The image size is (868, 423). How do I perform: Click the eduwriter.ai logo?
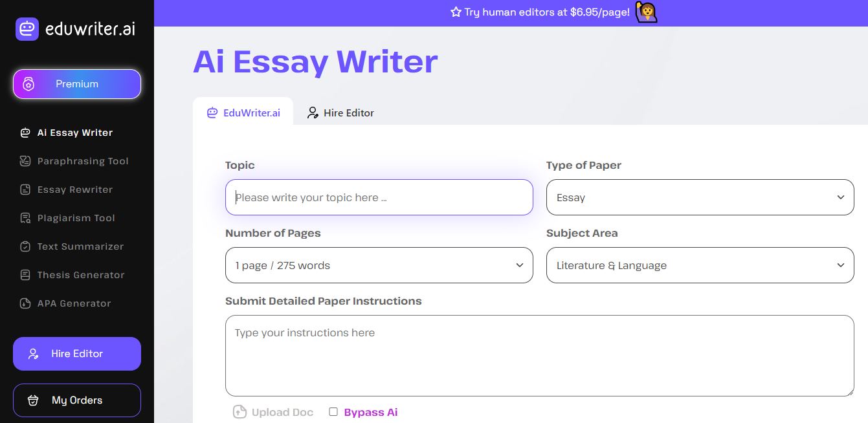coord(75,28)
